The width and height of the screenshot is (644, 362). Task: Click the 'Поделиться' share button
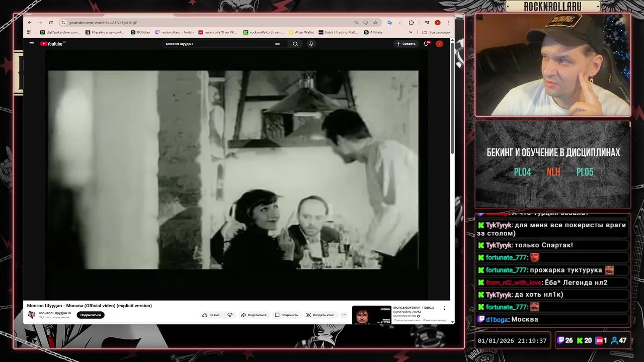(254, 315)
